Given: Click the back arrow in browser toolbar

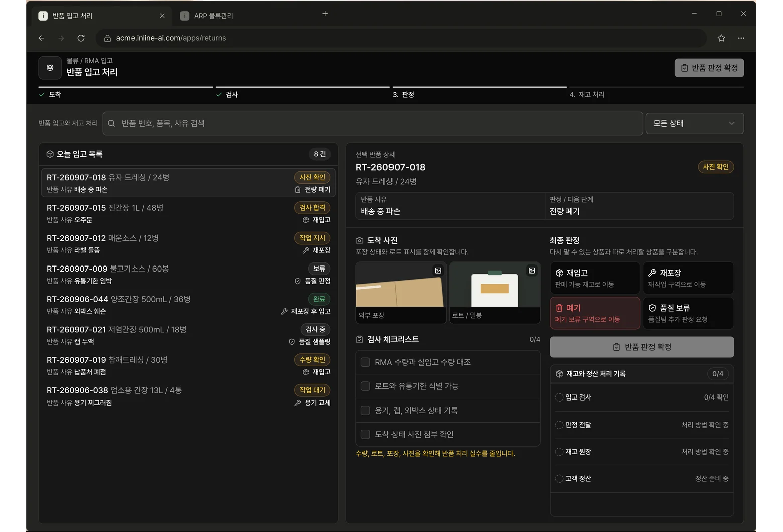Looking at the screenshot, I should (41, 38).
